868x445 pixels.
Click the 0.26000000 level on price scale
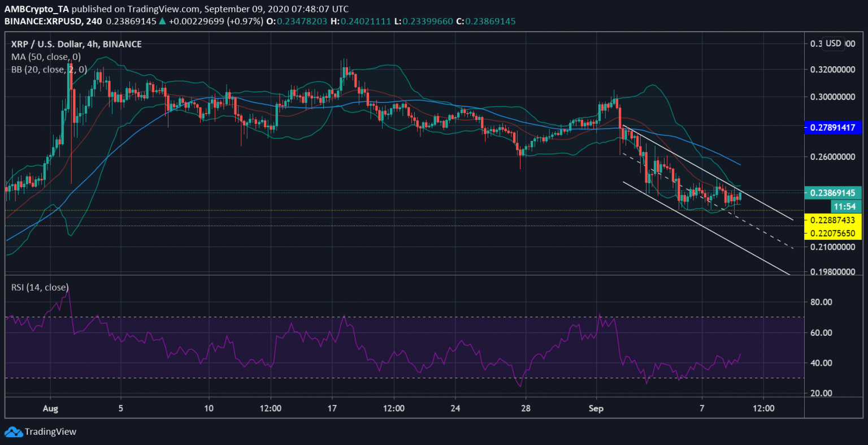tap(832, 157)
